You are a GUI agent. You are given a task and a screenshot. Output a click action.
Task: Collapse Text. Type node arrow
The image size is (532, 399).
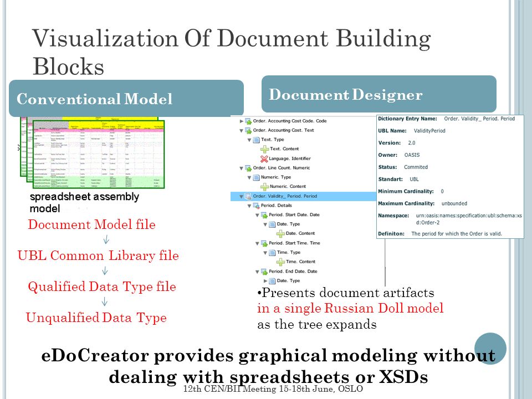(x=249, y=140)
